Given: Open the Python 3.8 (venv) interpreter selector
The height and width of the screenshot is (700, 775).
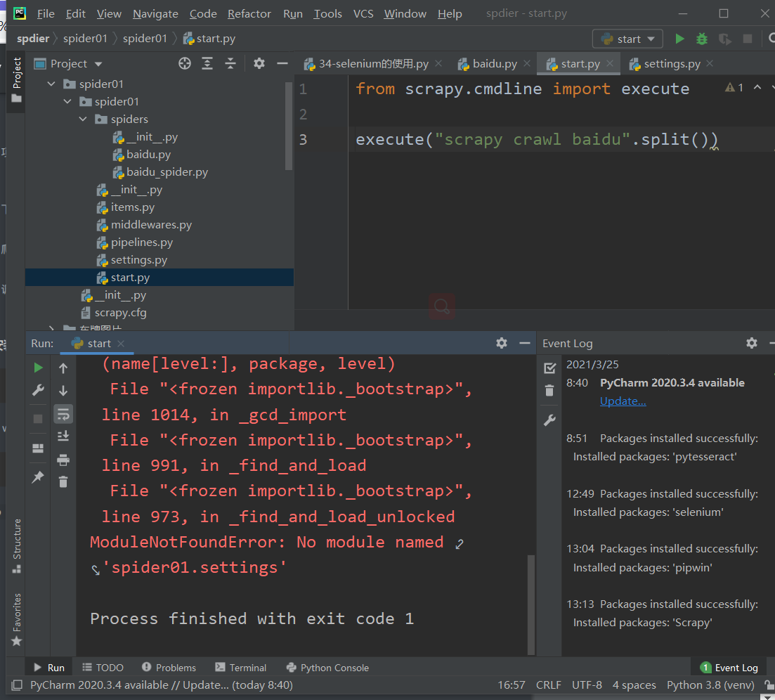Looking at the screenshot, I should (710, 685).
